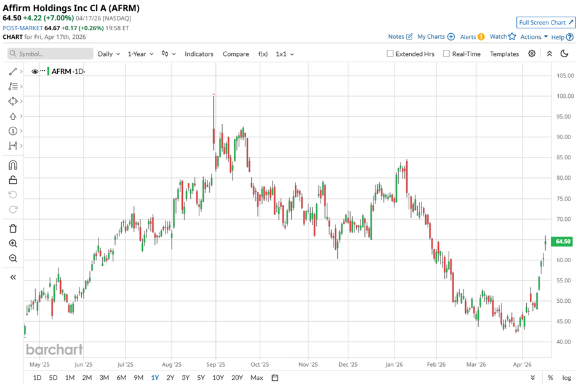
Task: Select the 5D range tab
Action: 54,378
